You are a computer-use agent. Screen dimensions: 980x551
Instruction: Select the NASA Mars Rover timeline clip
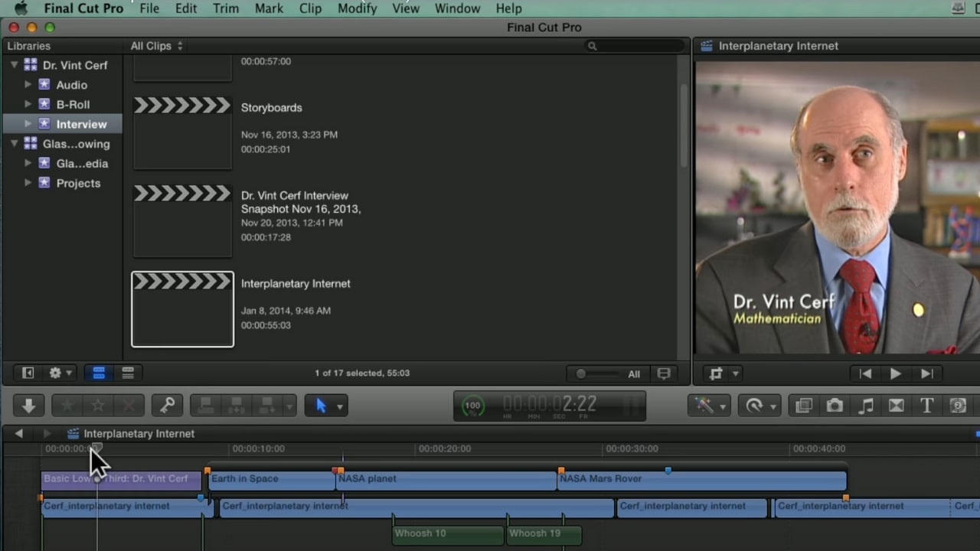tap(701, 480)
